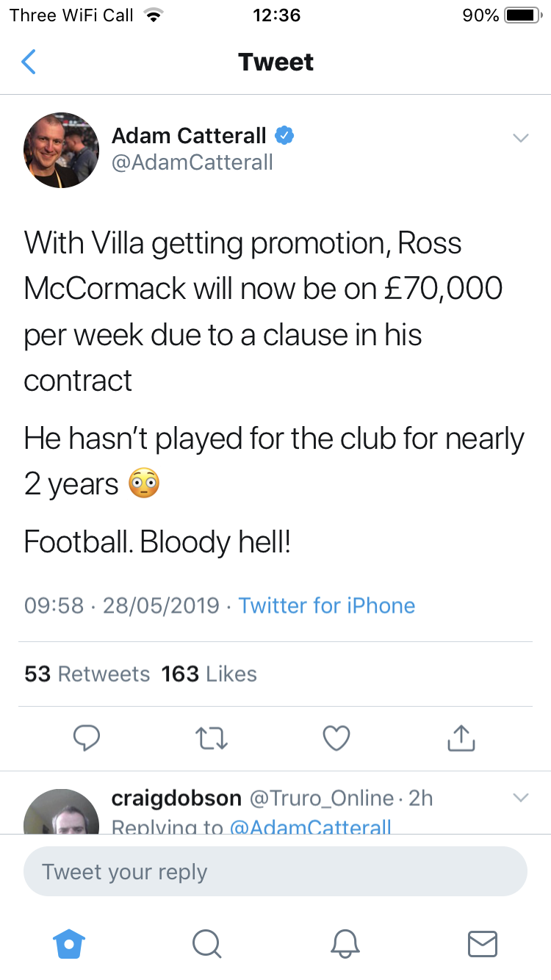Image resolution: width=551 pixels, height=980 pixels.
Task: View the 53 Retweets list
Action: 87,674
